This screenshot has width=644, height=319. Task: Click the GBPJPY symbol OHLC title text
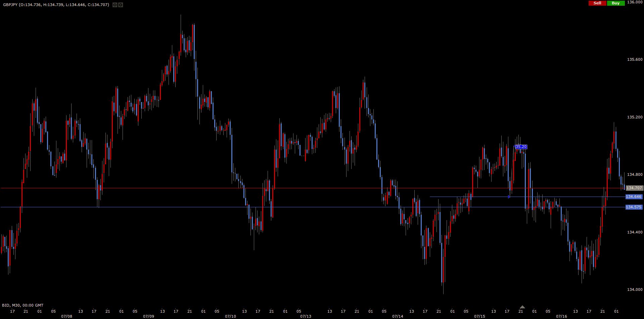56,5
